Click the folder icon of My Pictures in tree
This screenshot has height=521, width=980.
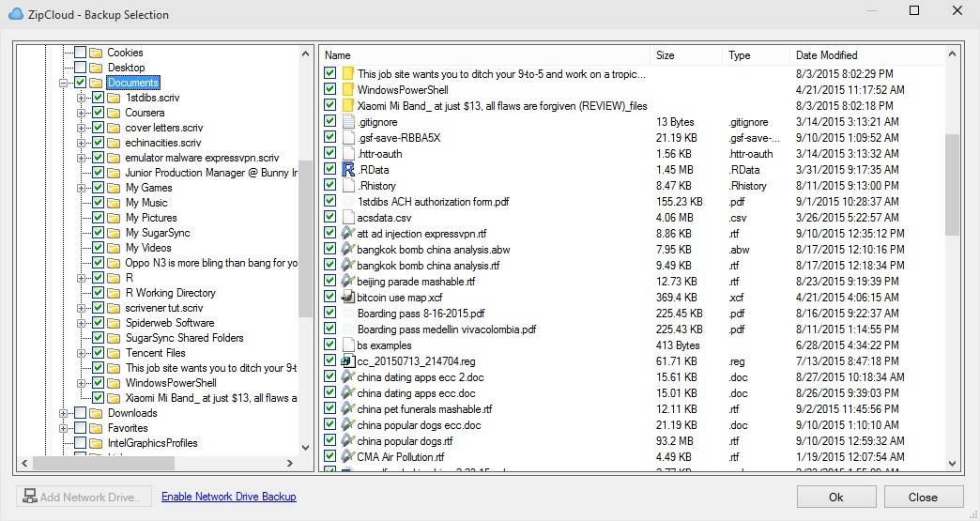pos(114,218)
